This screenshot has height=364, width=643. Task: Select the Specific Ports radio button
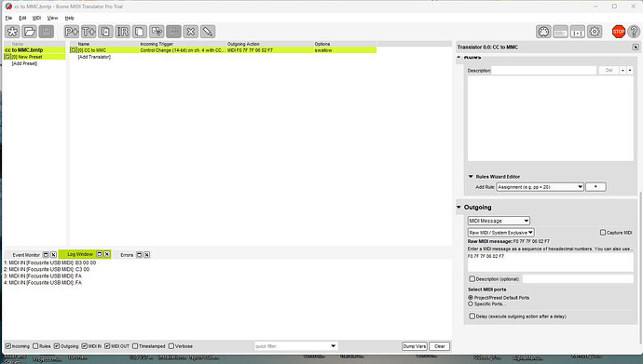coord(471,303)
